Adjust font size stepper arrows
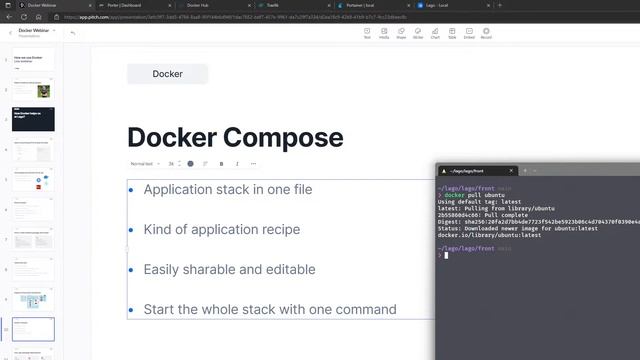 click(179, 164)
